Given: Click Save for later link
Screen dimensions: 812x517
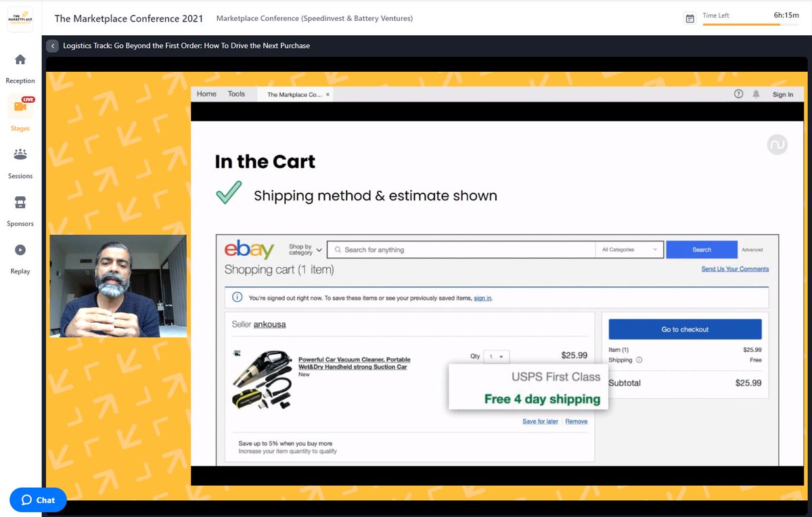Looking at the screenshot, I should (541, 422).
